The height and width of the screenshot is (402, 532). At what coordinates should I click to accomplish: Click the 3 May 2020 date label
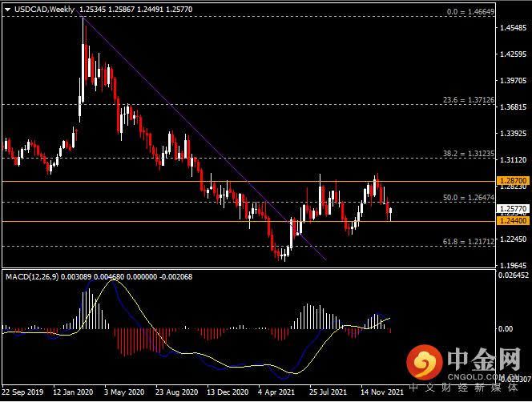124,392
